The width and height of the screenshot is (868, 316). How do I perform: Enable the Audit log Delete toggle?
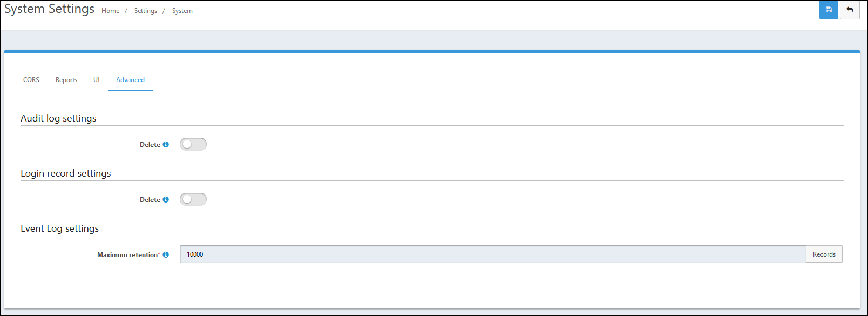click(x=193, y=144)
